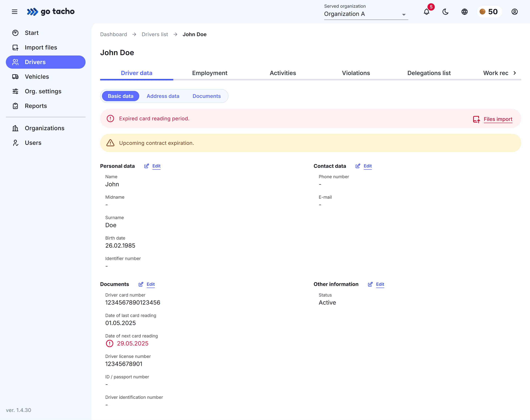Open the Violations tab
The height and width of the screenshot is (420, 530).
pos(356,73)
